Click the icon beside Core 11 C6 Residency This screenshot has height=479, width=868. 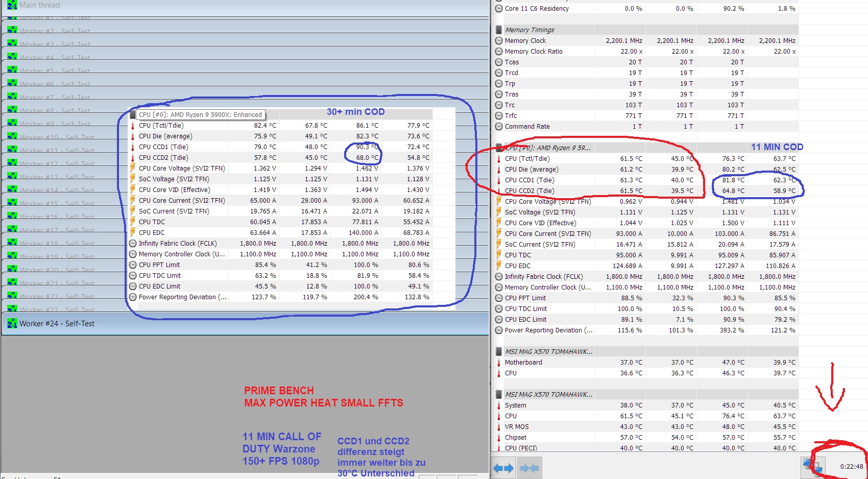(499, 8)
